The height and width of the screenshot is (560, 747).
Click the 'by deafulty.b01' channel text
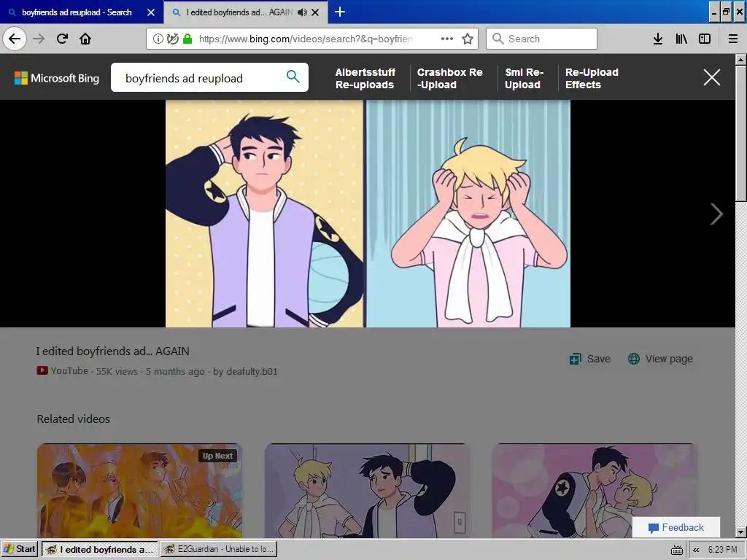click(245, 371)
